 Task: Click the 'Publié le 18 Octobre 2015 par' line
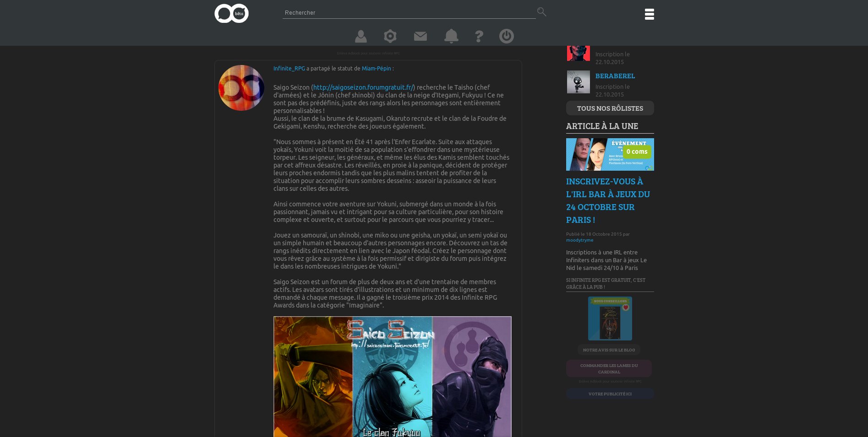(598, 234)
